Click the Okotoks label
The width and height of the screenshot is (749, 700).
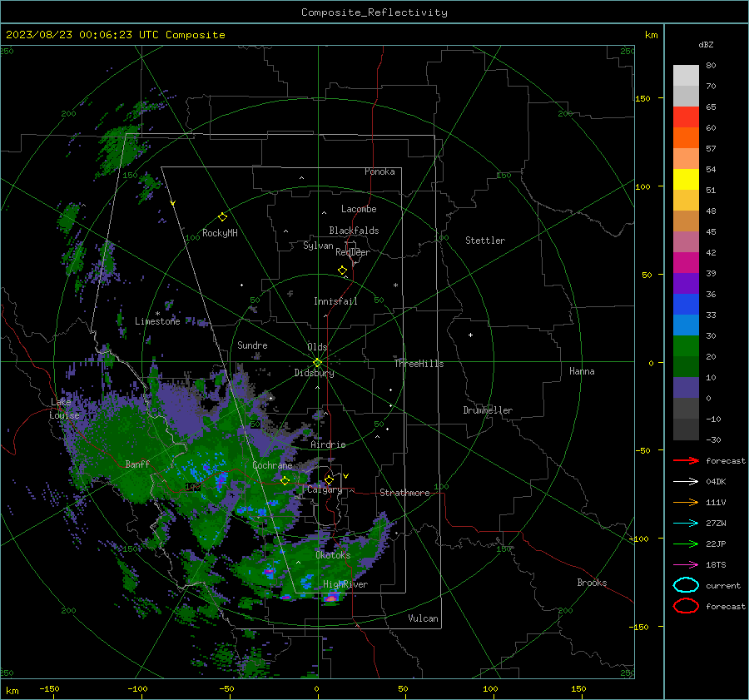[333, 555]
